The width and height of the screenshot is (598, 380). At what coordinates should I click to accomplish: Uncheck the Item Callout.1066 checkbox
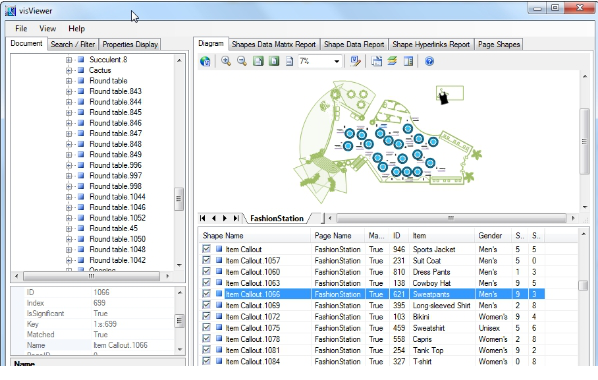[x=206, y=294]
